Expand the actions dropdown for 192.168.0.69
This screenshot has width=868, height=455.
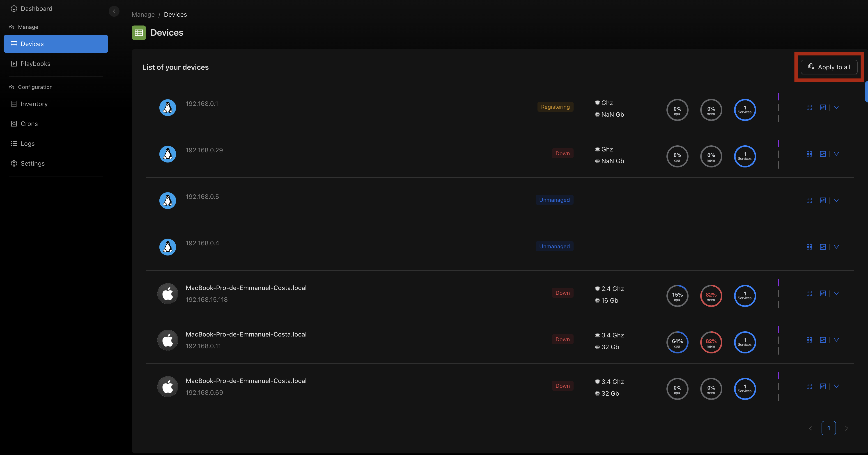coord(836,387)
